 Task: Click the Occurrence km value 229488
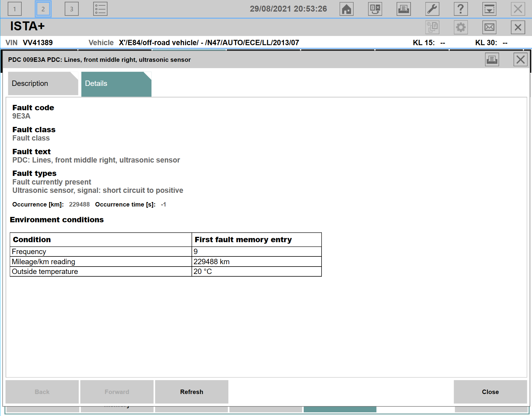(79, 204)
